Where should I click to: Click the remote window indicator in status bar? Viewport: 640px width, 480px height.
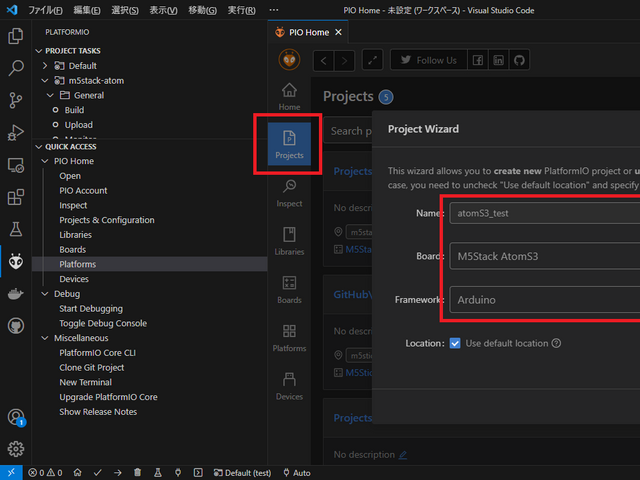tap(11, 473)
